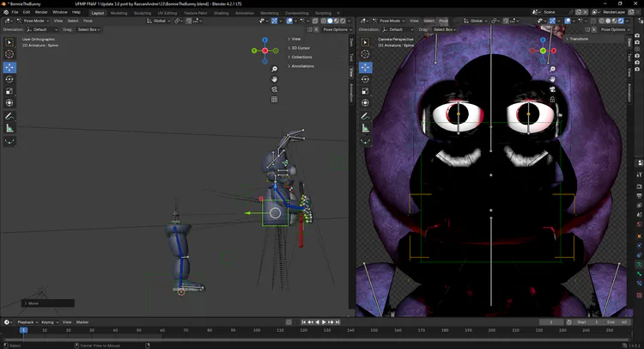Viewport: 644px width, 349px height.
Task: Click the timeline playhead at frame 1
Action: pos(23,330)
